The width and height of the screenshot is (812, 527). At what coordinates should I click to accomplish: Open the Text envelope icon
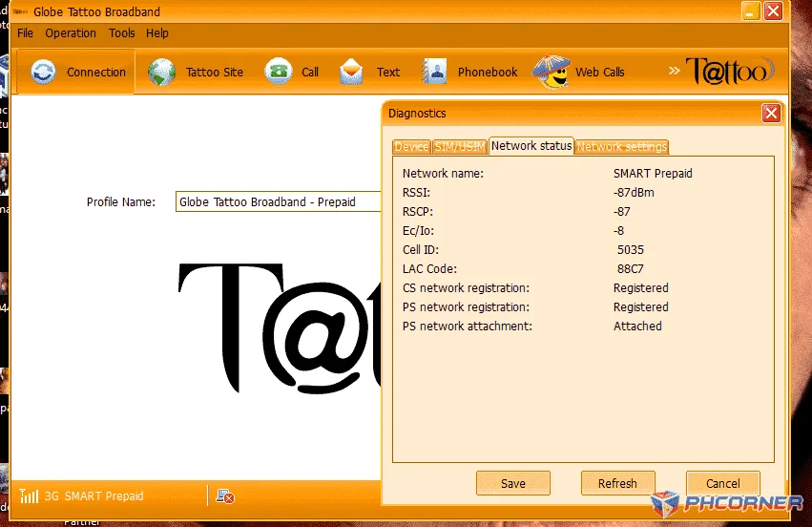(351, 72)
